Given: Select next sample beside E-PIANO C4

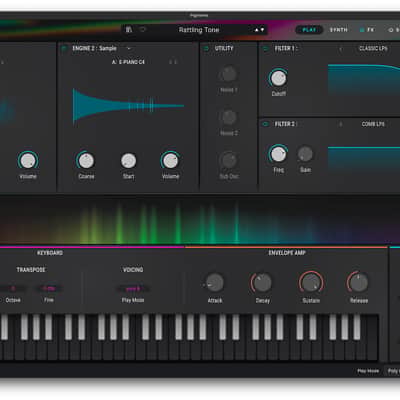Looking at the screenshot, I should pyautogui.click(x=176, y=62).
